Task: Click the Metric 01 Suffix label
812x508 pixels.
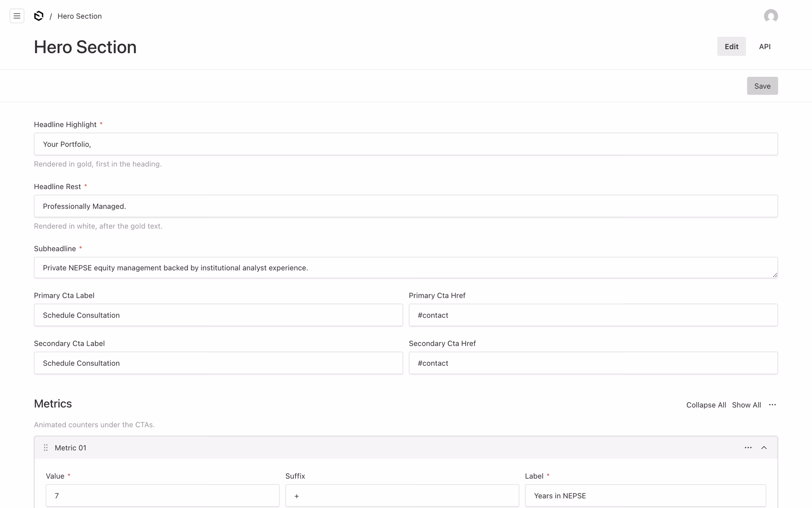Action: [295, 476]
